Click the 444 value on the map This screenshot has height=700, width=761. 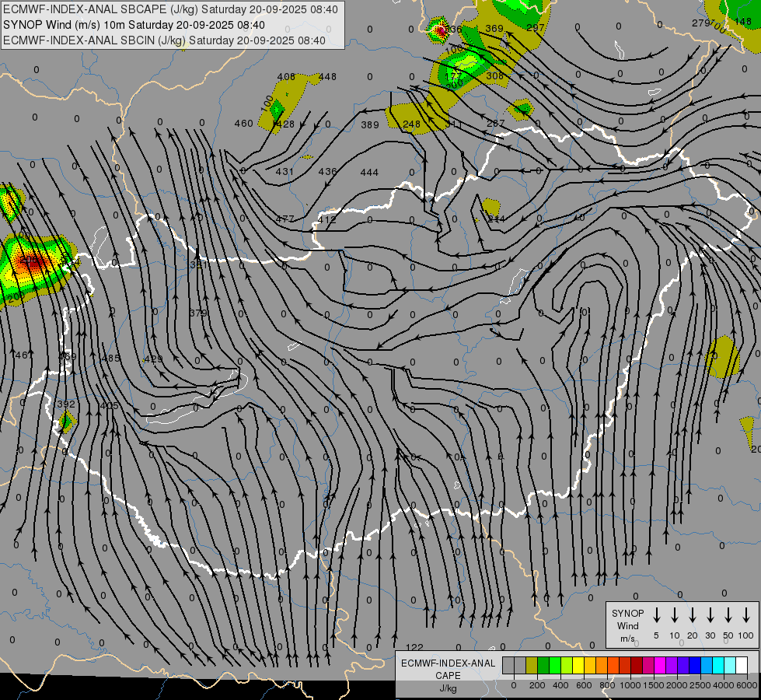click(369, 172)
